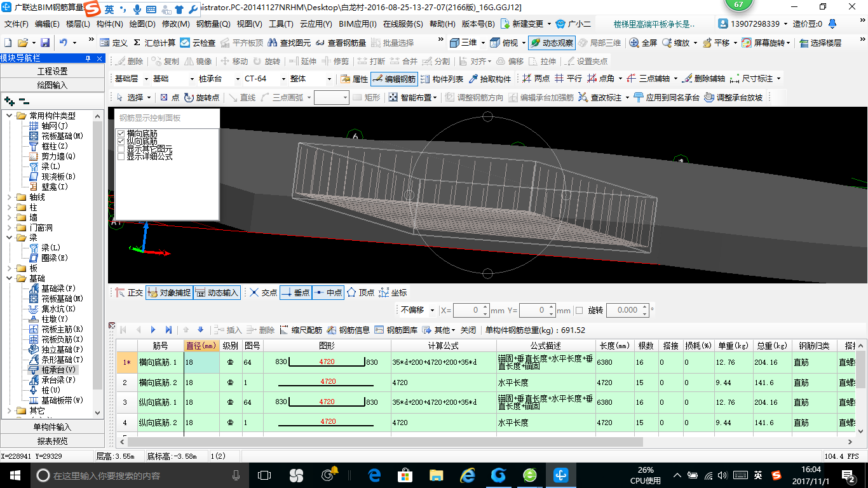Open 选择楼层 floor selection

820,43
